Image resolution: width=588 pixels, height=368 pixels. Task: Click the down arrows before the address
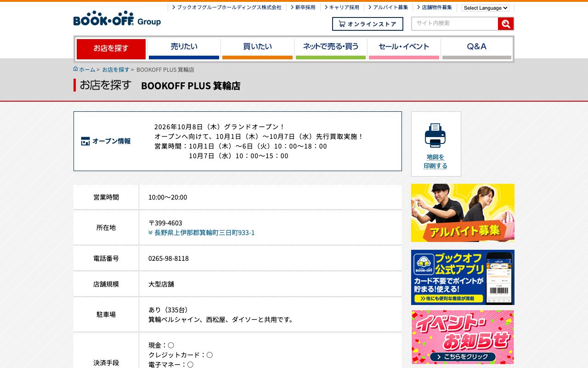[151, 233]
